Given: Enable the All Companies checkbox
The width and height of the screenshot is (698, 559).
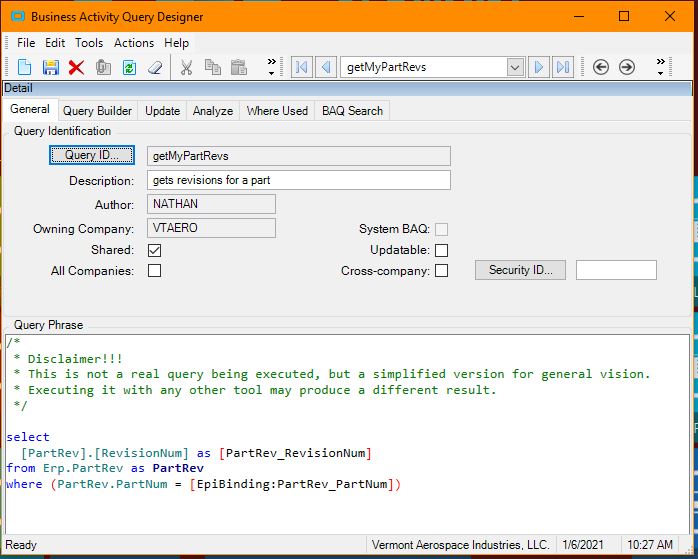Looking at the screenshot, I should tap(154, 271).
